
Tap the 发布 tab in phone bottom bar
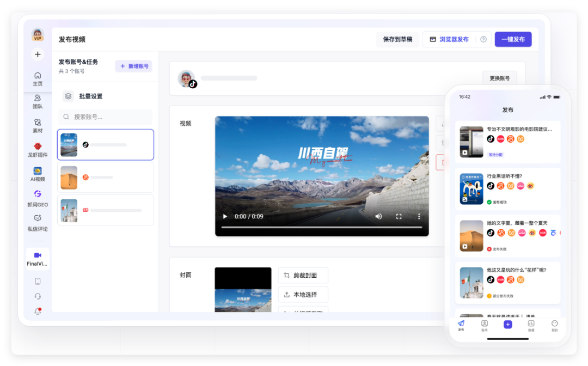point(461,325)
